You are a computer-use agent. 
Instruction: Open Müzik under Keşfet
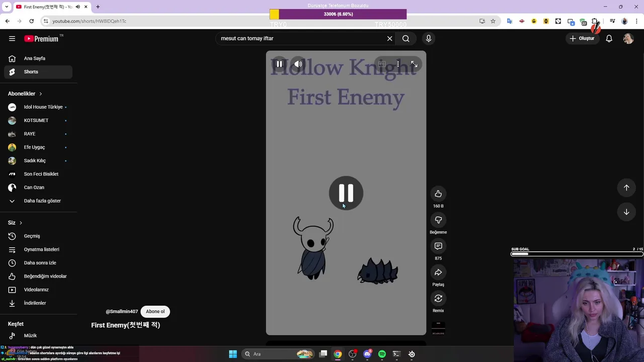pos(38,335)
